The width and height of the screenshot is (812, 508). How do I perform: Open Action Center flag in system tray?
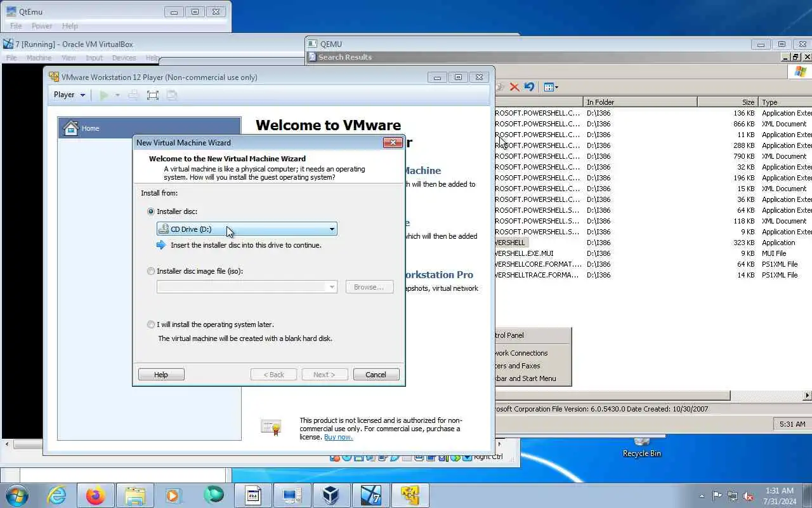(x=717, y=496)
